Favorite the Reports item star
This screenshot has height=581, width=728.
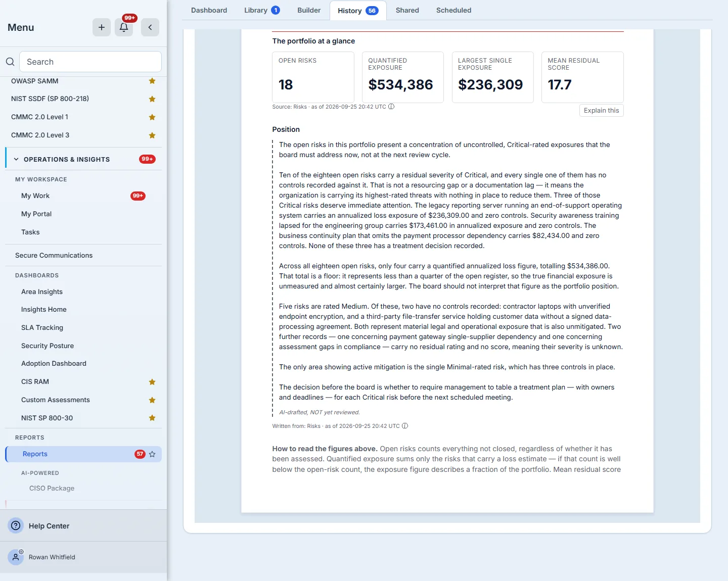tap(152, 454)
